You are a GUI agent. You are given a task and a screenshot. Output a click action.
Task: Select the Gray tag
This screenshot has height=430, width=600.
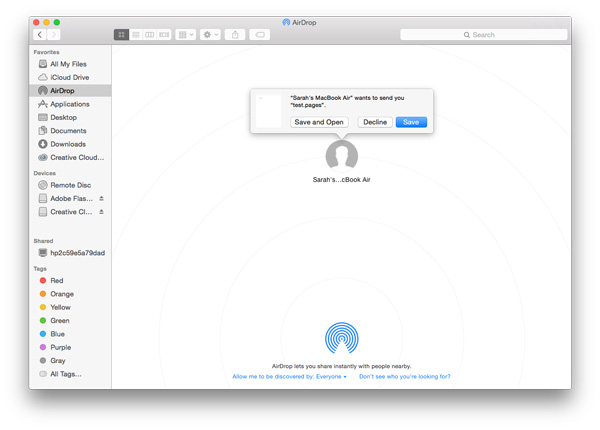point(70,361)
